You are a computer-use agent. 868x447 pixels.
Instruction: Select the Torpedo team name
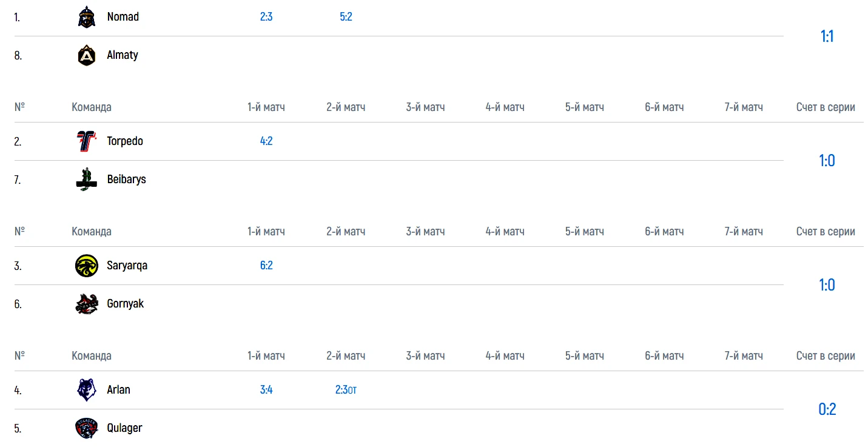pyautogui.click(x=125, y=141)
